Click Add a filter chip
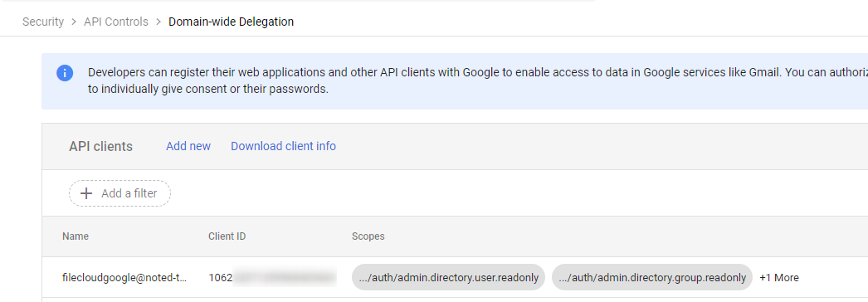 click(x=119, y=193)
